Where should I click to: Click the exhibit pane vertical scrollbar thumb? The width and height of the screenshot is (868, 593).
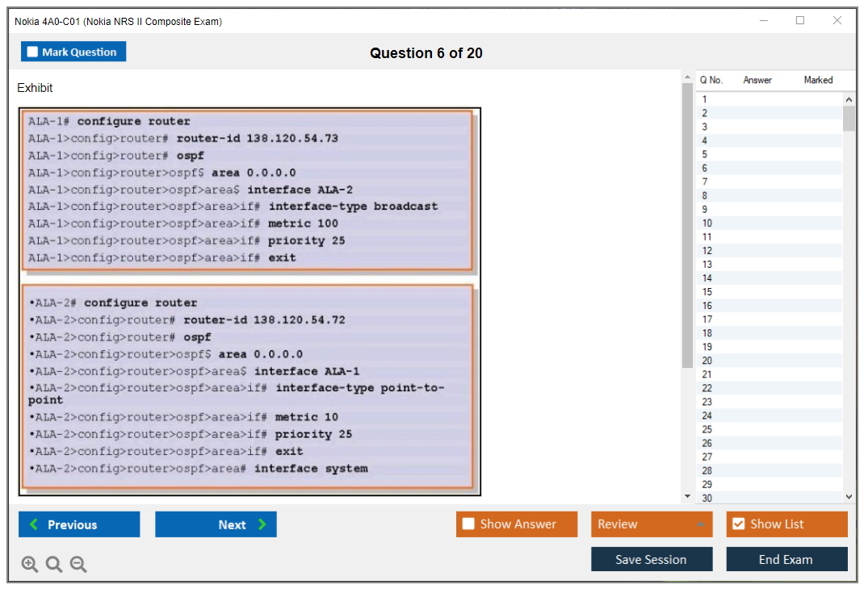click(x=688, y=226)
